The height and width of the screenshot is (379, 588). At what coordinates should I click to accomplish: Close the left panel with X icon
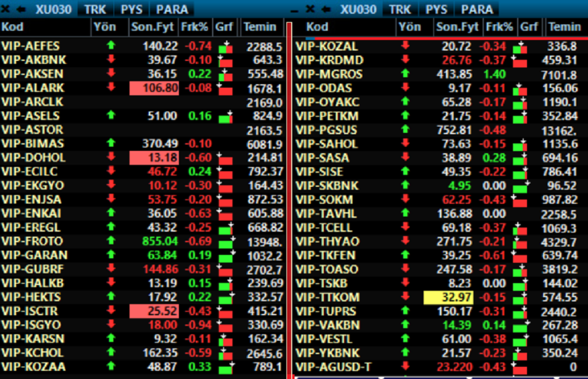pyautogui.click(x=5, y=9)
